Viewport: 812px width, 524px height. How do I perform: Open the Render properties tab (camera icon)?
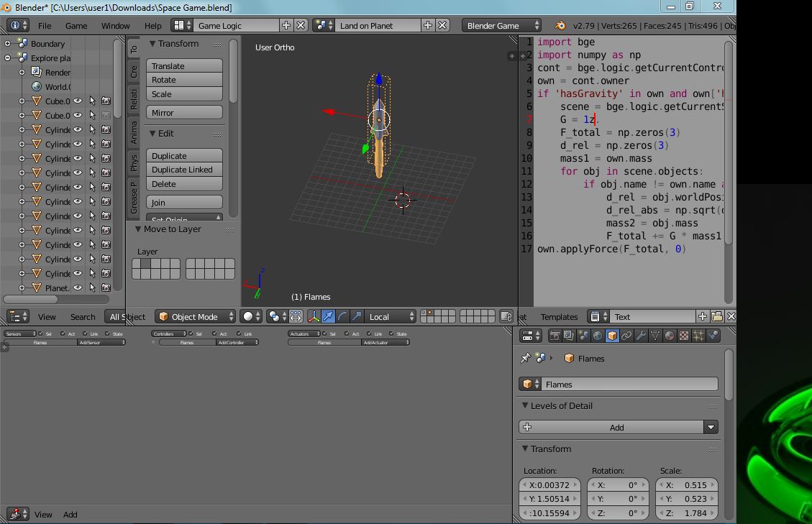555,336
